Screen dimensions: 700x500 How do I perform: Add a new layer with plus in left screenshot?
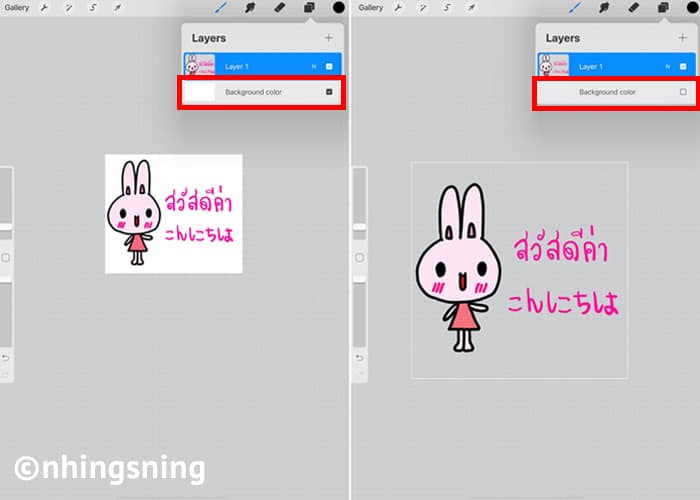point(329,38)
